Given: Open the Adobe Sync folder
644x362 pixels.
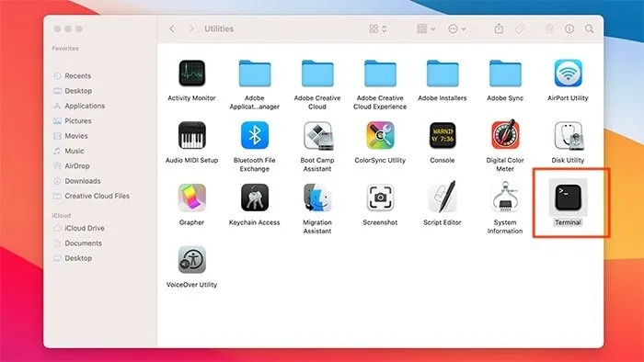Looking at the screenshot, I should pos(505,74).
